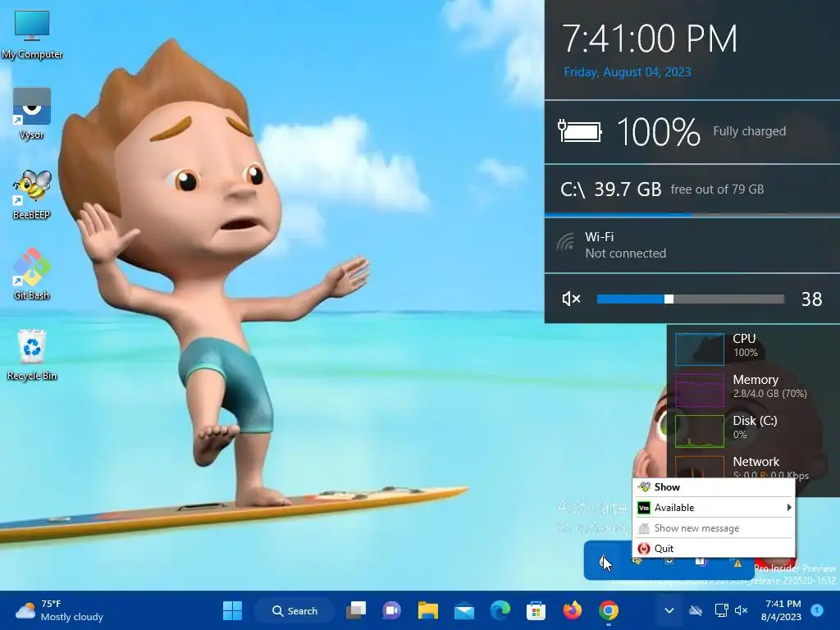Launch Firefox from the taskbar
The height and width of the screenshot is (630, 840).
point(572,610)
